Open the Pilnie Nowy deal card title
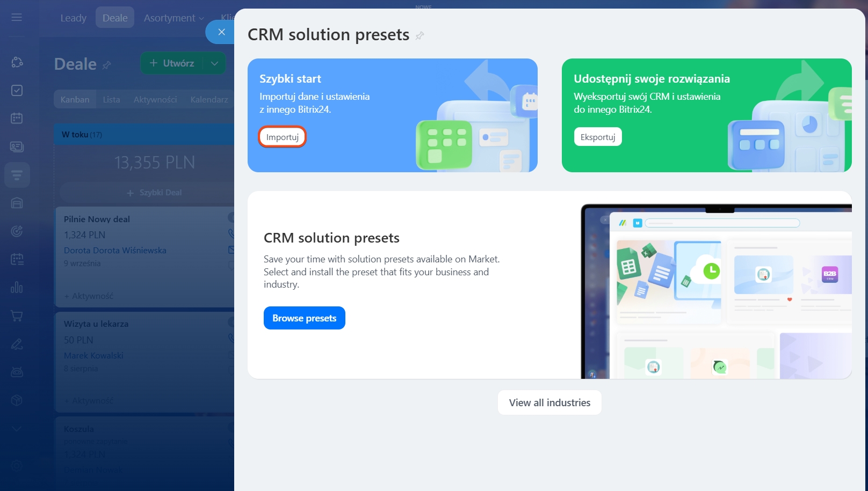Image resolution: width=868 pixels, height=491 pixels. pos(97,219)
